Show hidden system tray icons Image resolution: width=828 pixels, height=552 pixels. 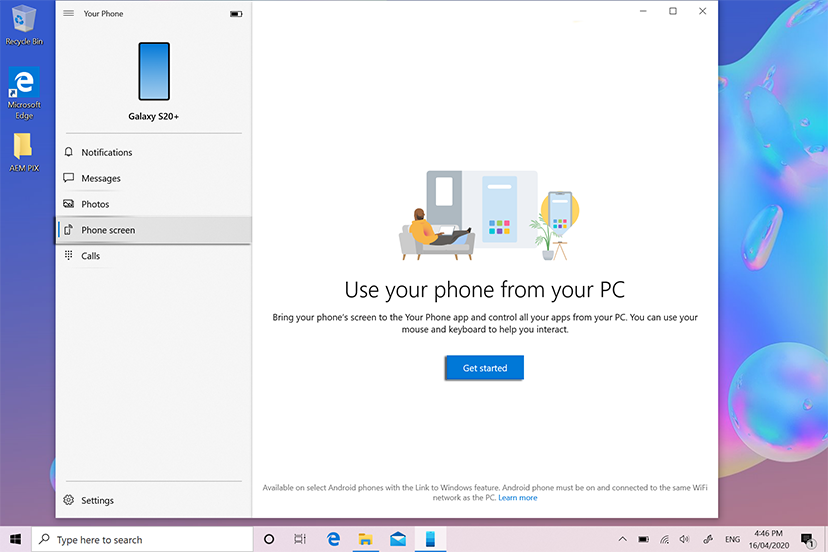(623, 539)
